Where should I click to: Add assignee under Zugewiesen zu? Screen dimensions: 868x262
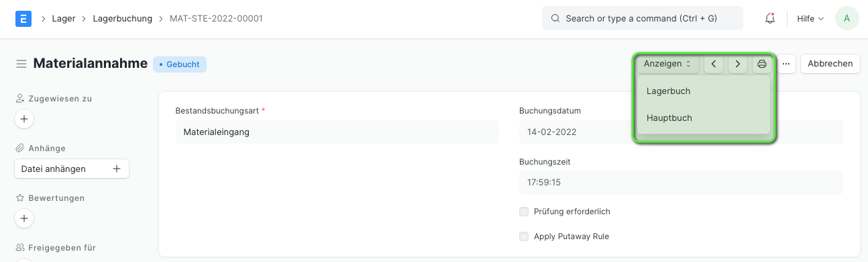[x=24, y=119]
